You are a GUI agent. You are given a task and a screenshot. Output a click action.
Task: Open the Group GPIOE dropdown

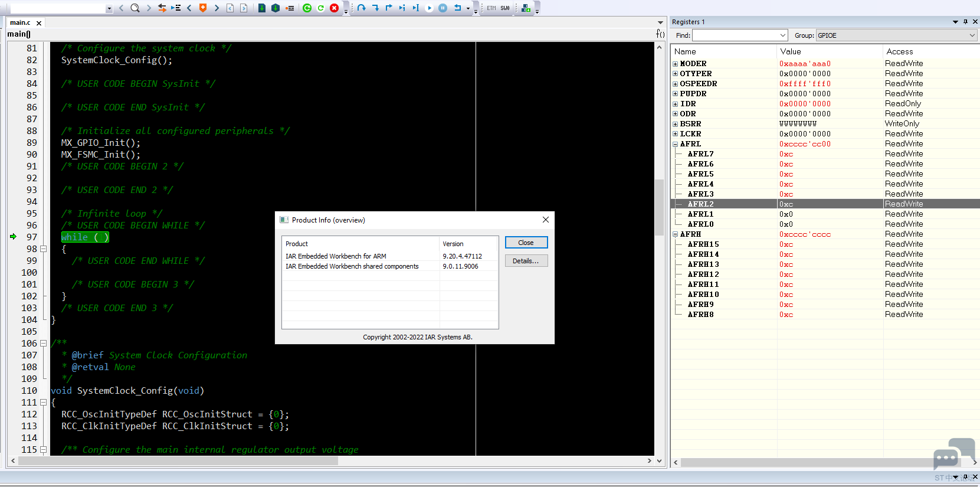(x=972, y=35)
